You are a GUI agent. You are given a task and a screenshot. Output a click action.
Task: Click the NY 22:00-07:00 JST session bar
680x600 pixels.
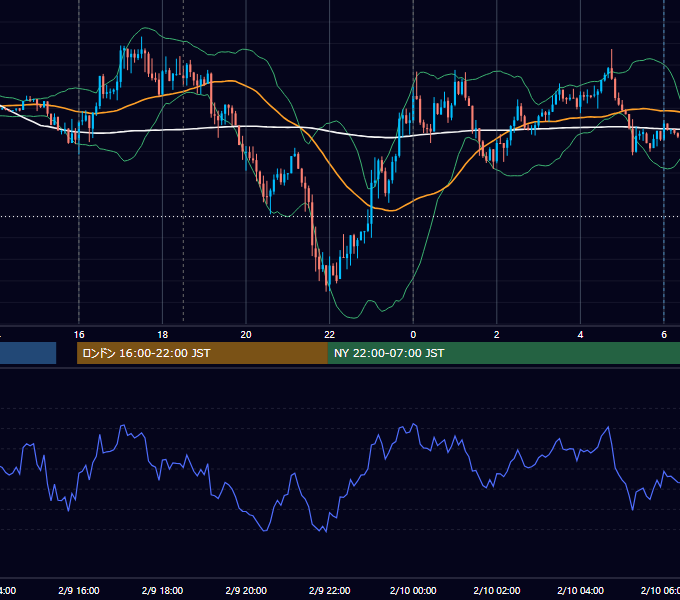click(x=503, y=353)
